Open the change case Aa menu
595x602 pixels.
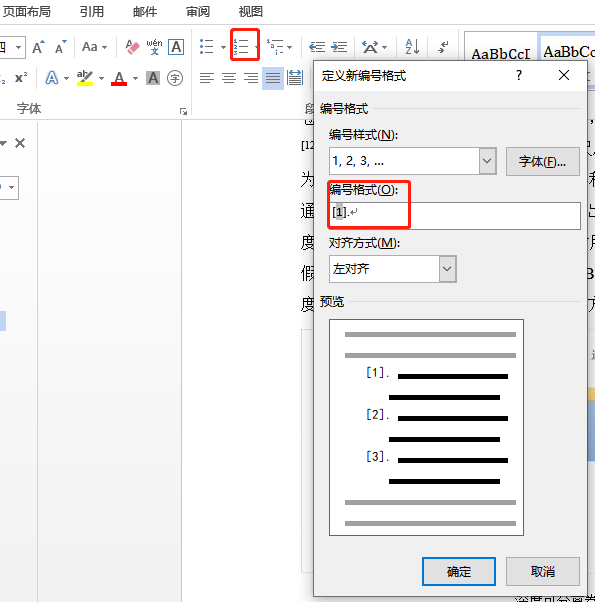click(94, 47)
